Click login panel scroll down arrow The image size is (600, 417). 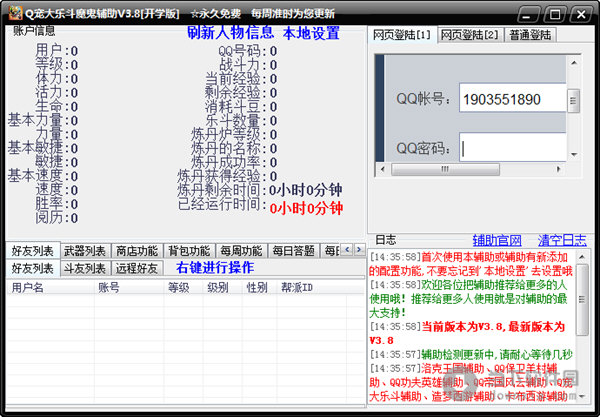[574, 155]
